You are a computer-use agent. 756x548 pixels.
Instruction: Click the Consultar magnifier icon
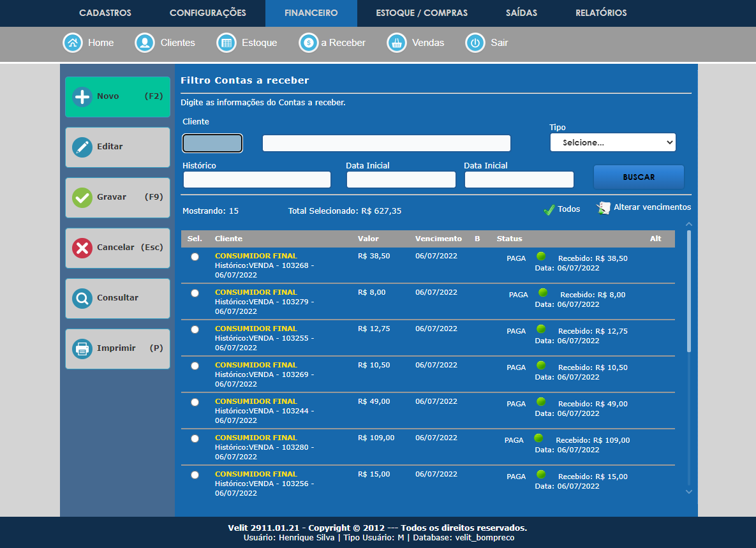click(x=82, y=298)
